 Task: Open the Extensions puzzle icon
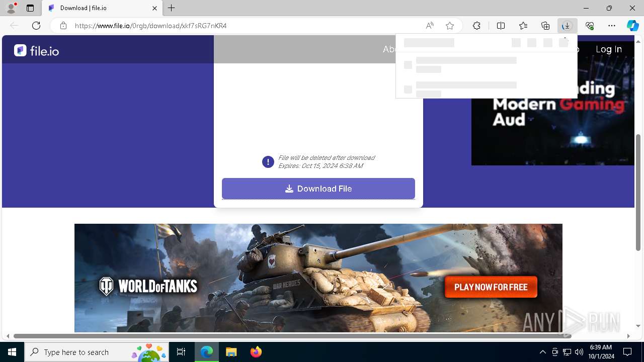pos(476,26)
